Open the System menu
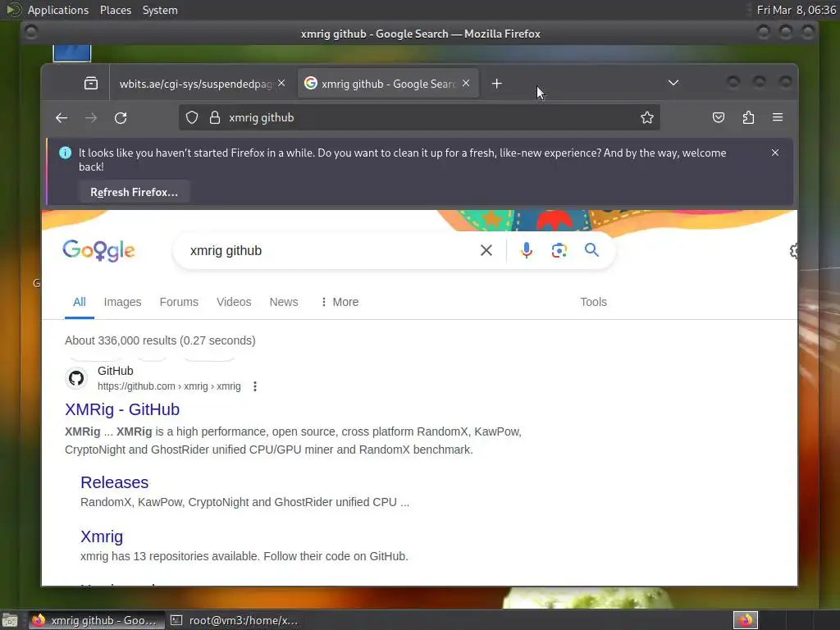This screenshot has height=630, width=840. click(x=160, y=10)
